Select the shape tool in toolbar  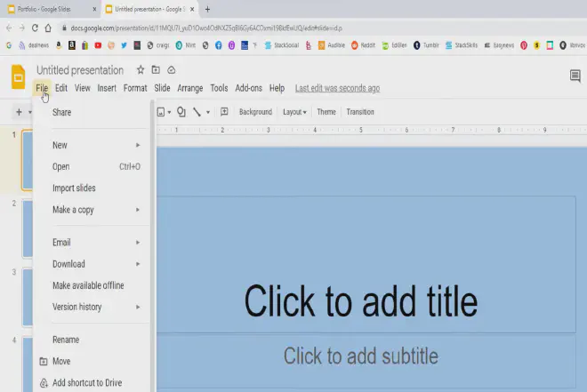coord(181,112)
